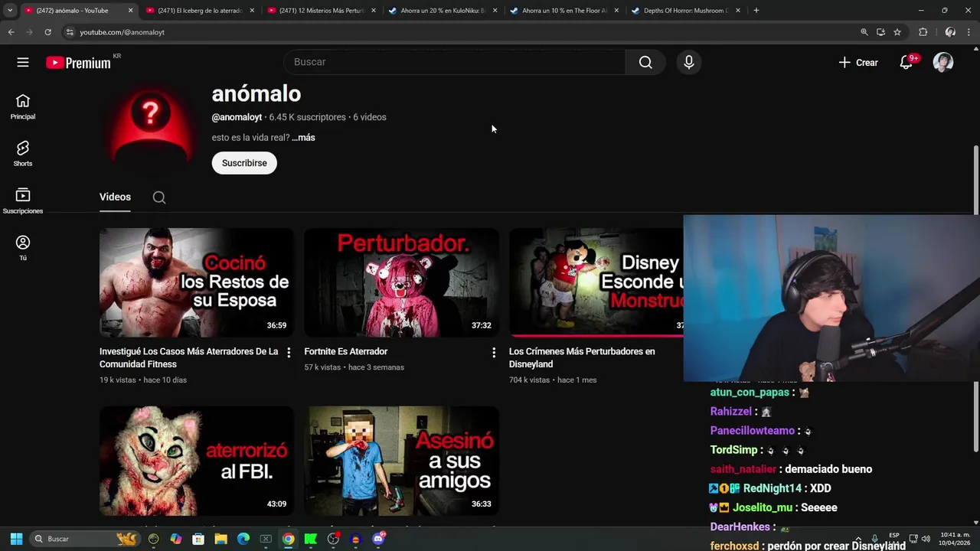Switch to El Iceberg de lo aterrador tab

tap(200, 11)
